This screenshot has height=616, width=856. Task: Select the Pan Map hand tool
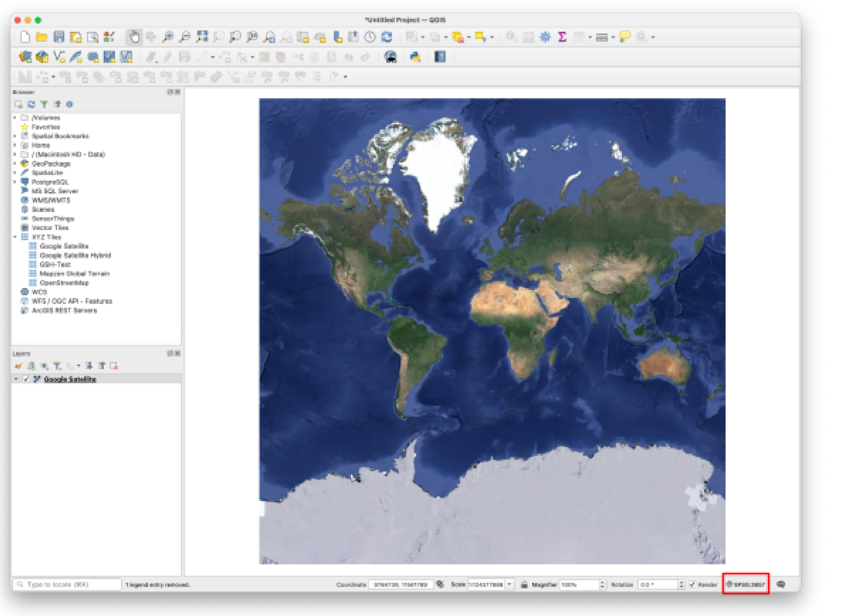[134, 37]
